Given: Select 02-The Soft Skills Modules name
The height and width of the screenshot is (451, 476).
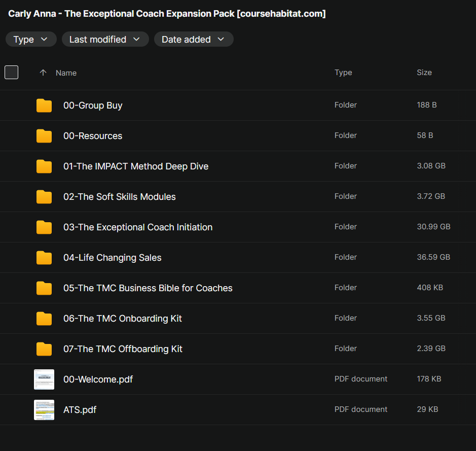Looking at the screenshot, I should pos(119,196).
